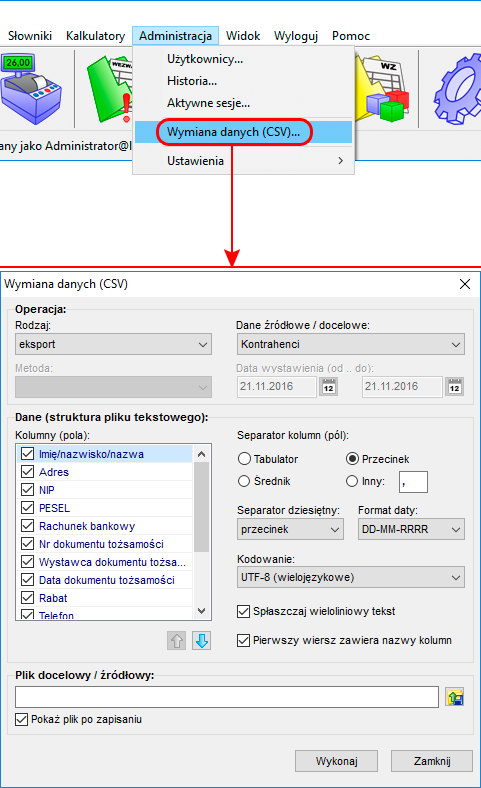Screen dimensions: 481x788
Task: Open calendar for start issue date
Action: tap(329, 387)
